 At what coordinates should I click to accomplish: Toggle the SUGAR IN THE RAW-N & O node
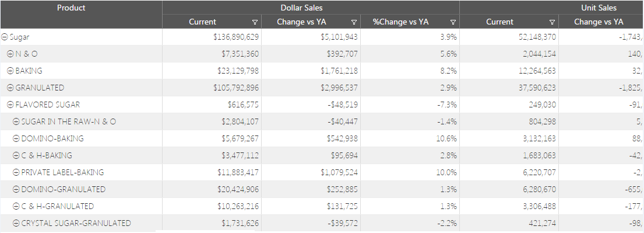pyautogui.click(x=16, y=121)
